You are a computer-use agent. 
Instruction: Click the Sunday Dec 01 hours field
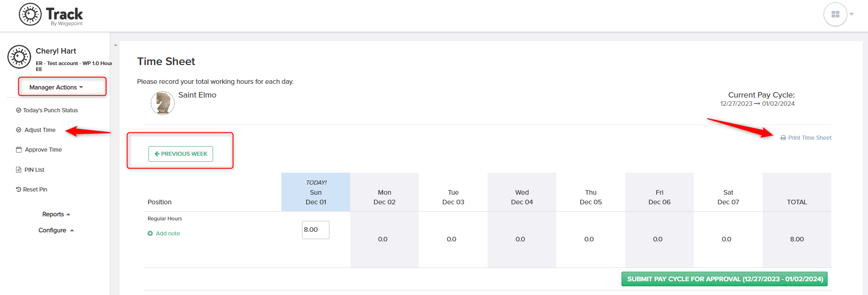316,230
